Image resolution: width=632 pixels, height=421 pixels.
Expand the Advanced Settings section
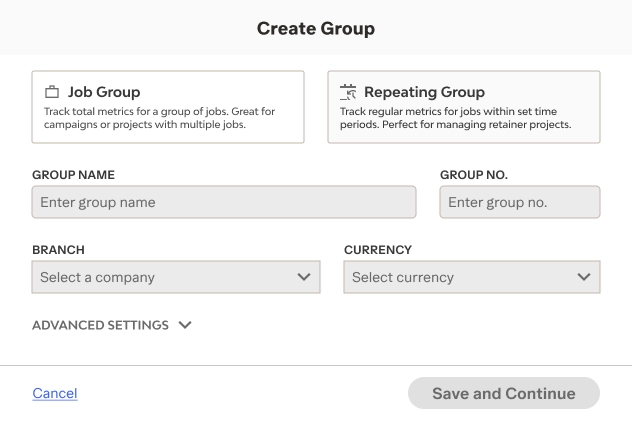click(x=101, y=325)
